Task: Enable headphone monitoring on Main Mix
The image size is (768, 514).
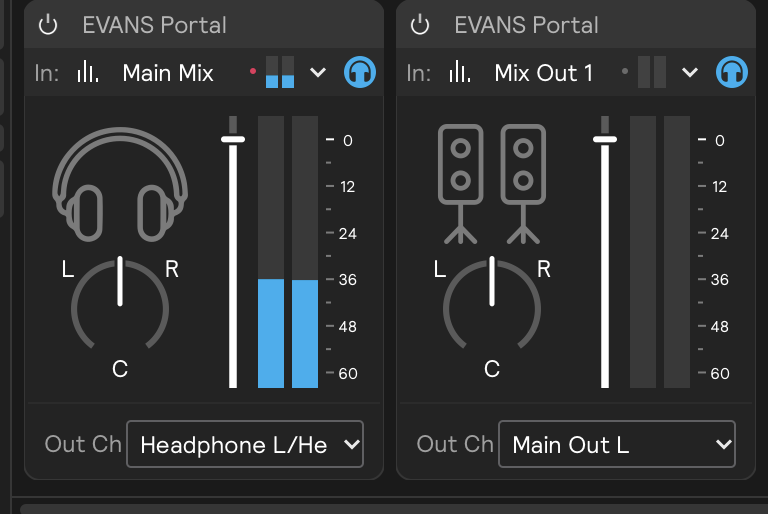Action: 360,72
